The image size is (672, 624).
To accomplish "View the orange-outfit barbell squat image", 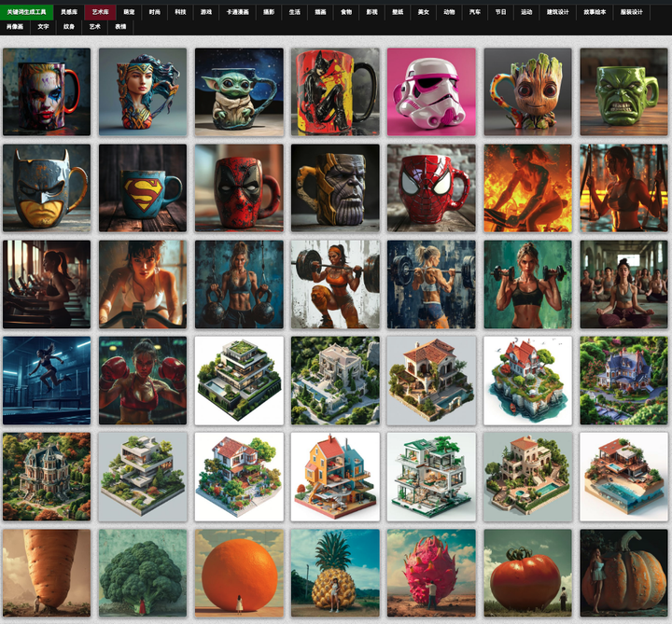I will tap(335, 284).
